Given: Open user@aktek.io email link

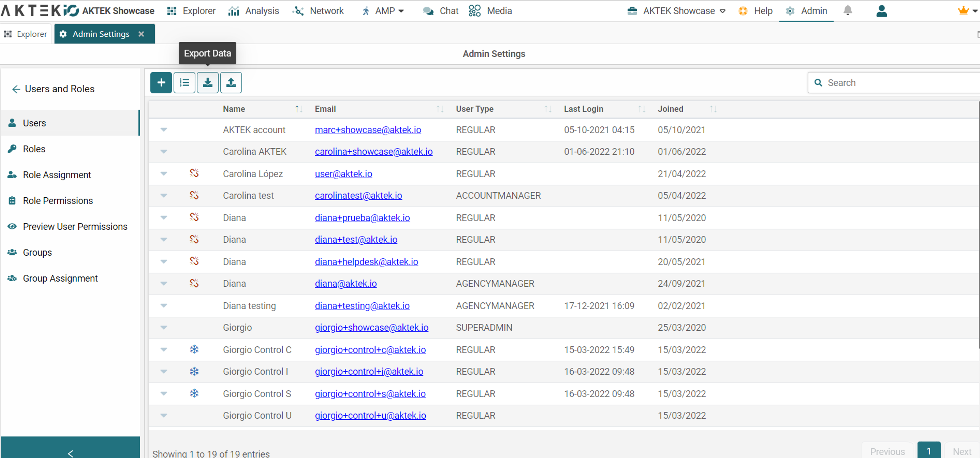Looking at the screenshot, I should (344, 173).
